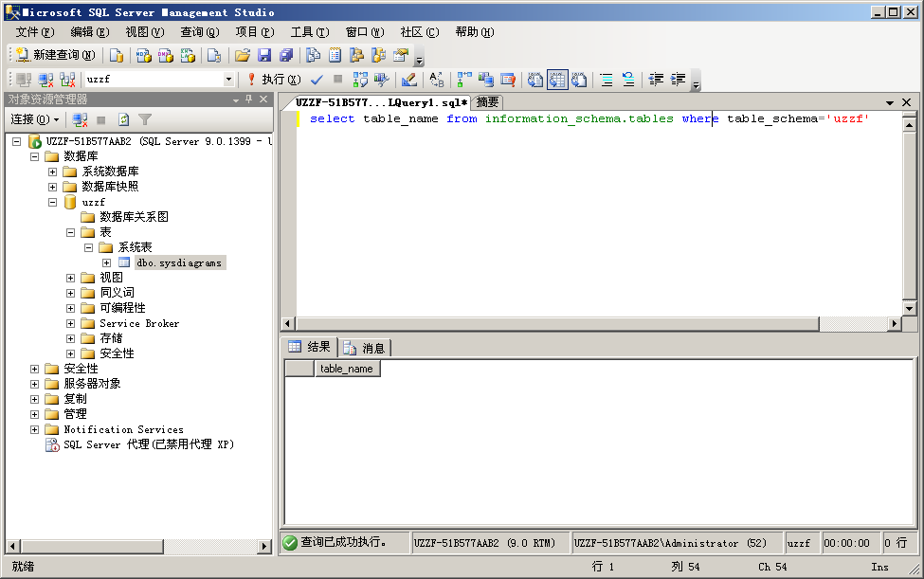
Task: Click the Refresh icon in the Object Explorer toolbar
Action: [x=124, y=120]
